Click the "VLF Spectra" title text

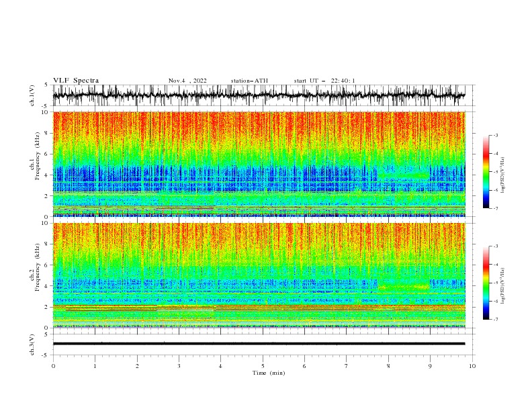[x=76, y=81]
